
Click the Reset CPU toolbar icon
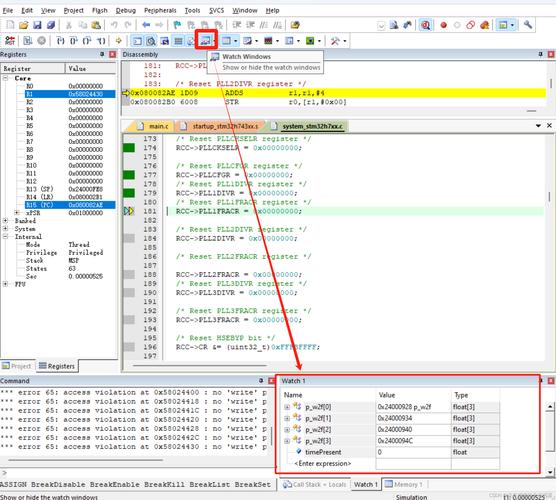pyautogui.click(x=10, y=41)
